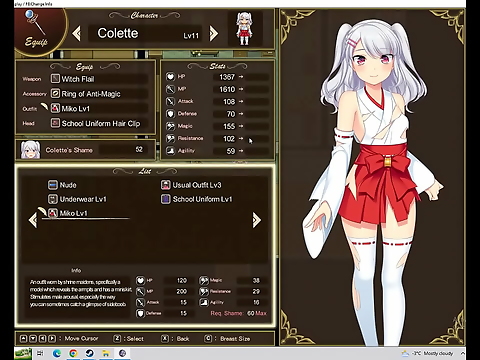Go to next list page arrow

point(256,220)
